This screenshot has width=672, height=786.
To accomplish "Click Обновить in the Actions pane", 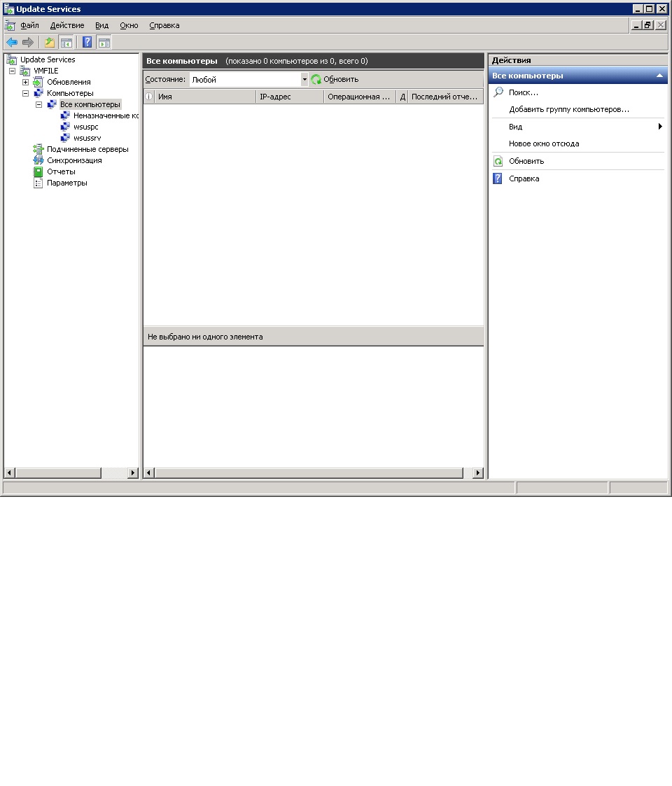I will [x=526, y=161].
